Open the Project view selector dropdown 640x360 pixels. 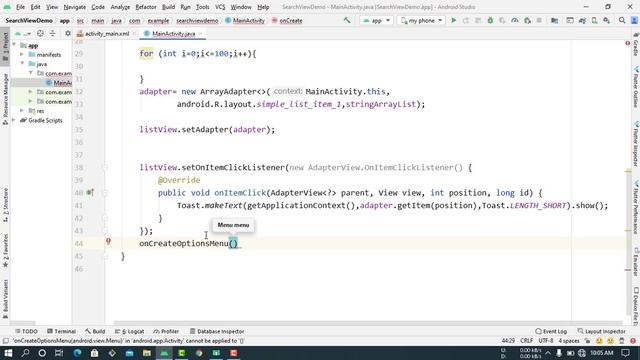[x=23, y=33]
